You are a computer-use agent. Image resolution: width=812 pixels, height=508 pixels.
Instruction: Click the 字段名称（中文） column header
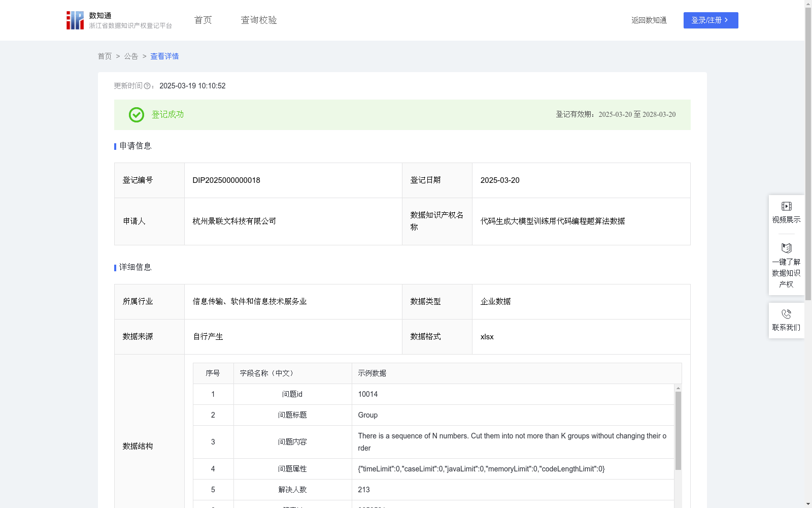tap(293, 373)
